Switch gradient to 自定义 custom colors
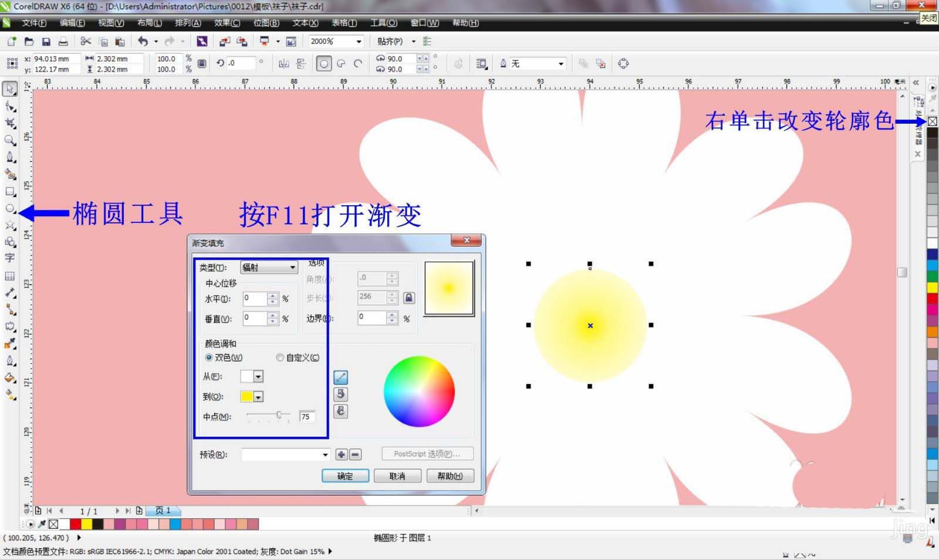The width and height of the screenshot is (939, 560). pos(280,358)
